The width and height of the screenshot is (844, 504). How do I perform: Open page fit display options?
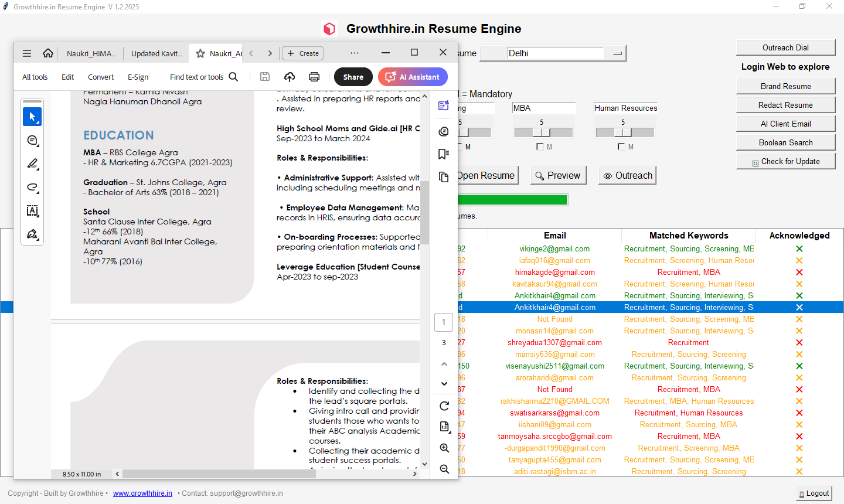pyautogui.click(x=444, y=427)
